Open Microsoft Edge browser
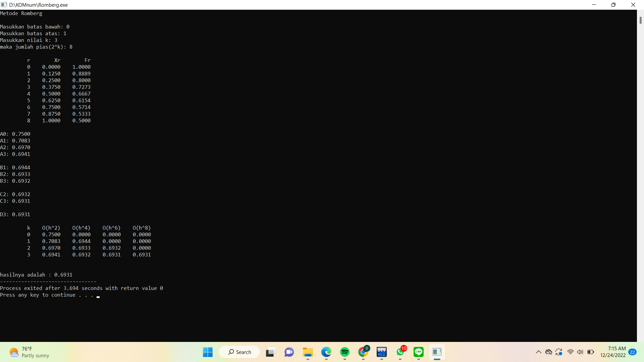This screenshot has width=644, height=362. click(x=326, y=352)
